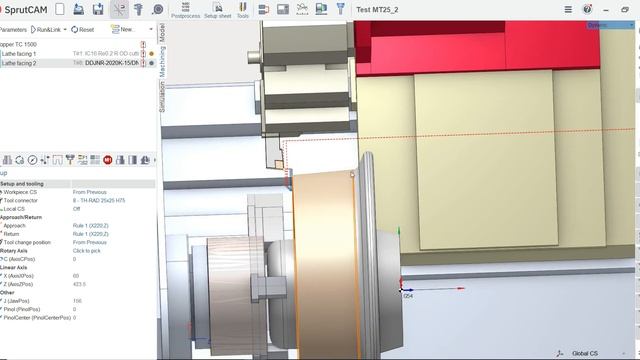The image size is (640, 360).
Task: Open the Tools library
Action: point(242,10)
